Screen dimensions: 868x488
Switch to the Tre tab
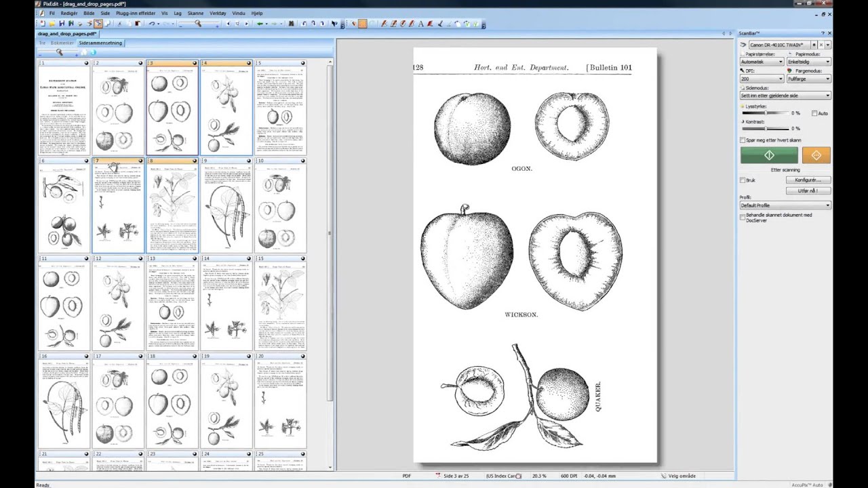[x=42, y=43]
